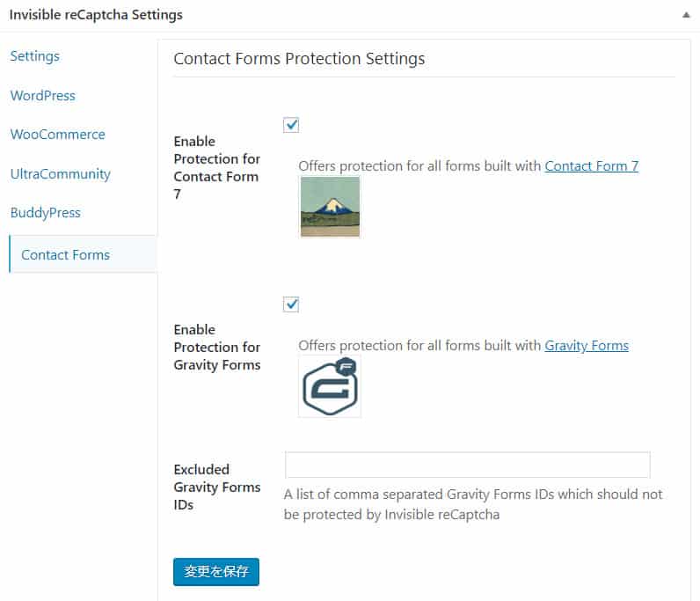This screenshot has width=700, height=601.
Task: Open the Gravity Forms hyperlink
Action: (x=587, y=345)
